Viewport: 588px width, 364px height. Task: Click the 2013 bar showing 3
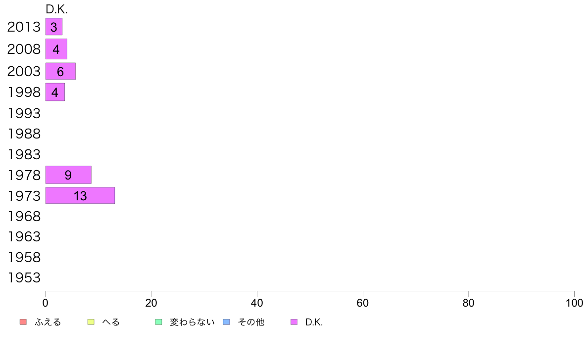54,27
